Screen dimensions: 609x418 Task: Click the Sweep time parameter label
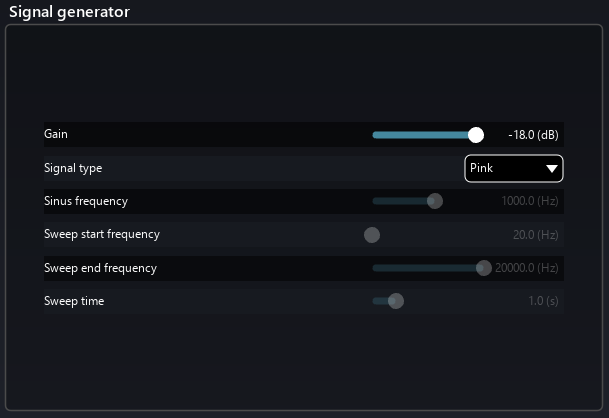[74, 301]
